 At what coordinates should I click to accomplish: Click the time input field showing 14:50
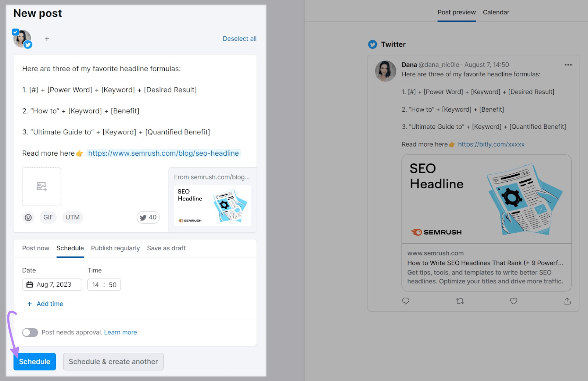pos(104,284)
